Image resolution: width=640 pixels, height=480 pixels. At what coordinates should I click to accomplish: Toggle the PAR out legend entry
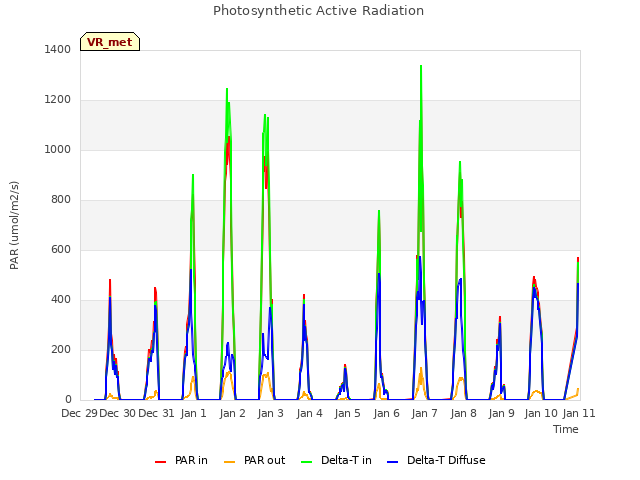pos(255,460)
